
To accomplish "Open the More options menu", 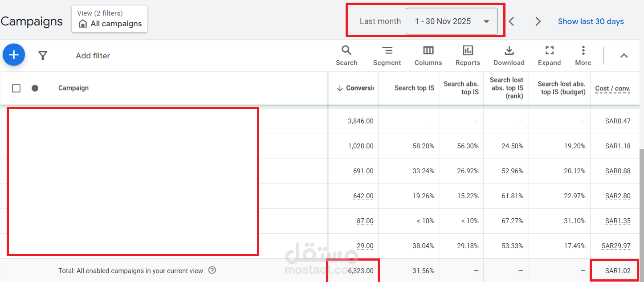I will (x=583, y=55).
